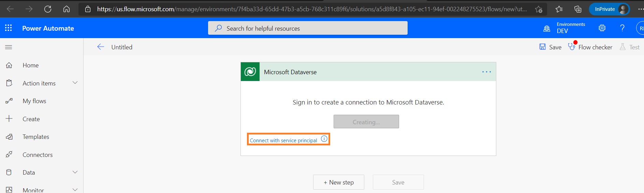Expand the Data chevron
The image size is (644, 193).
pos(75,172)
